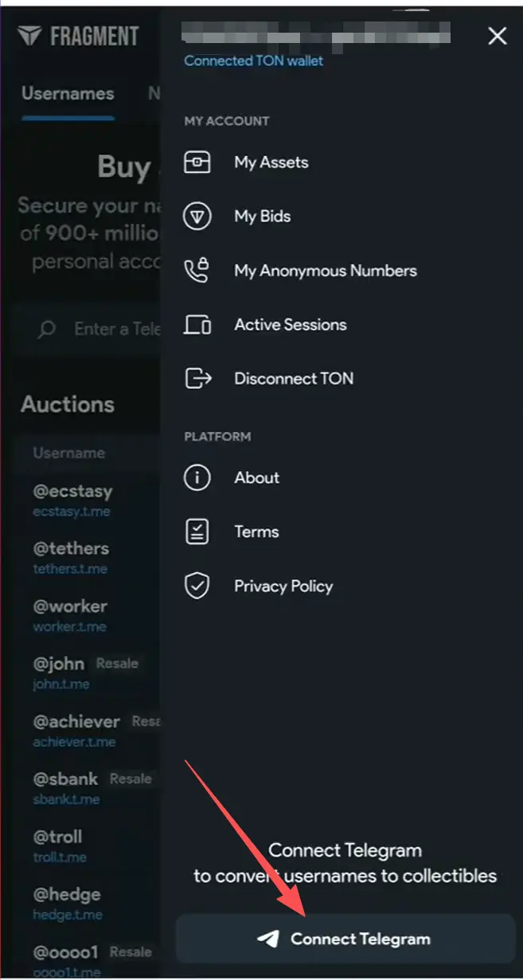Click the Terms document icon
This screenshot has width=523, height=980.
click(x=197, y=531)
